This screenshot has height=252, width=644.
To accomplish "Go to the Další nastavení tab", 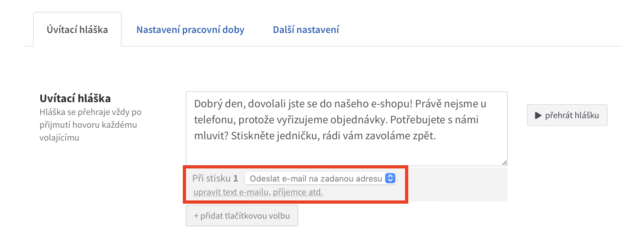I will click(x=306, y=30).
